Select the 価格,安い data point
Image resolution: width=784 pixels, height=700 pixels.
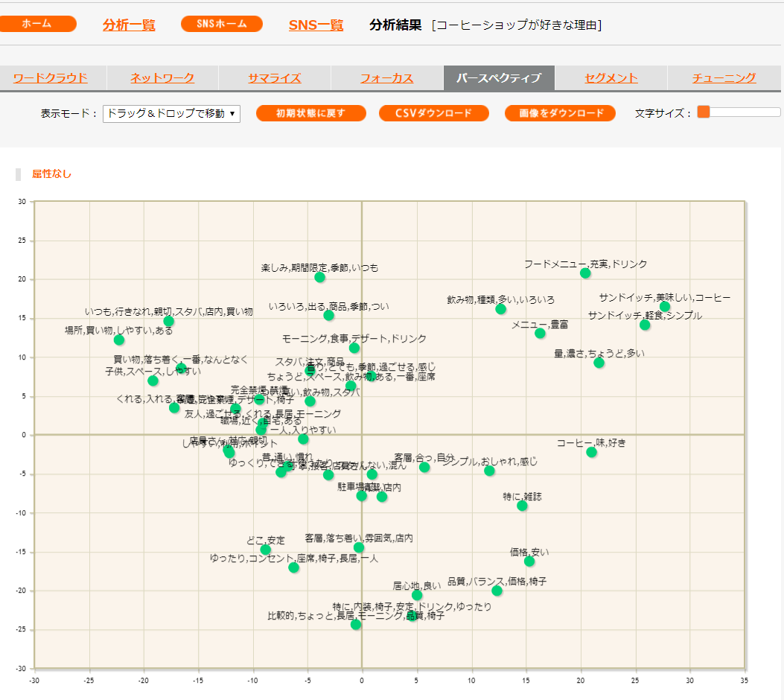coord(529,561)
